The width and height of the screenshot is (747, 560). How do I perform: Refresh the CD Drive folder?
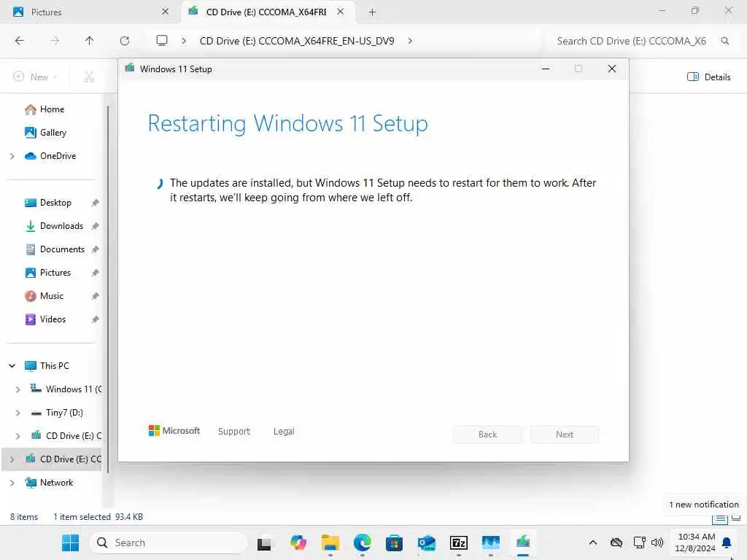pyautogui.click(x=125, y=41)
